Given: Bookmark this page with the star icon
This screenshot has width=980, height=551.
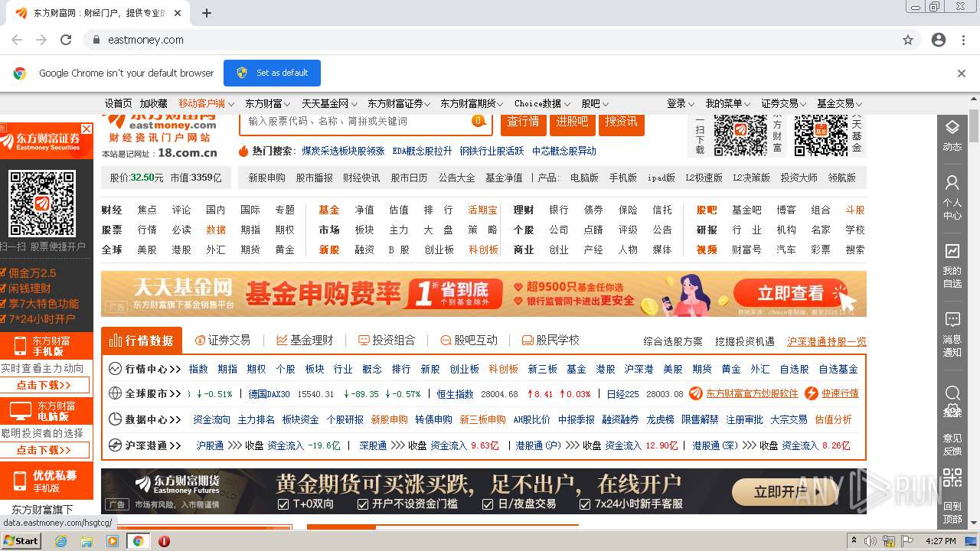Looking at the screenshot, I should click(908, 40).
